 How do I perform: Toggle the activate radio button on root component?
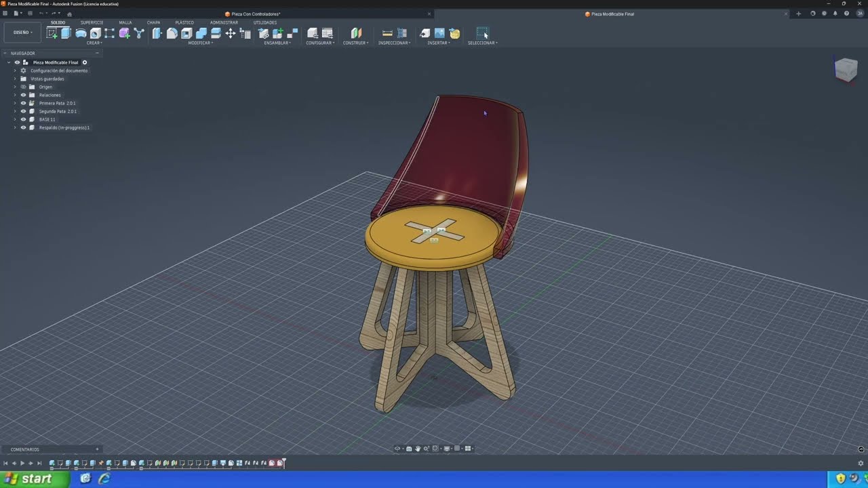click(85, 62)
